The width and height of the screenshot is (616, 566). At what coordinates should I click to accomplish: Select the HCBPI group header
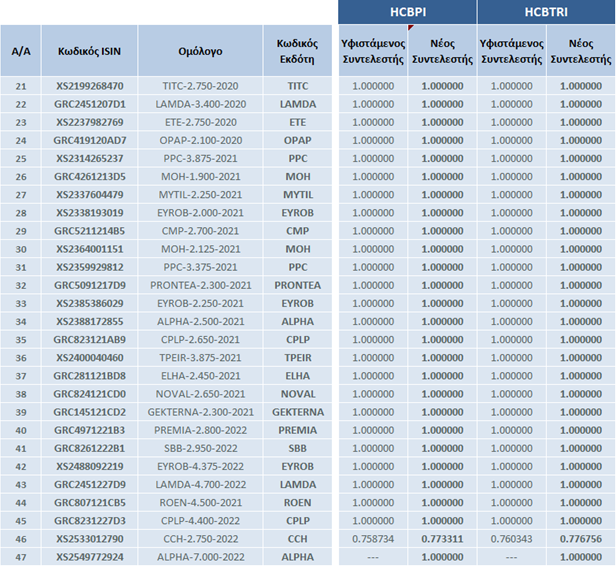408,12
